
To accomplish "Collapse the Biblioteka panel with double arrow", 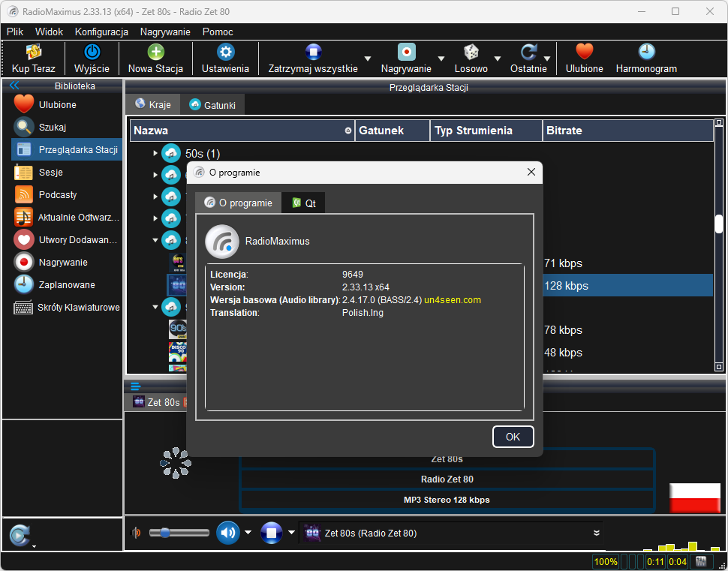I will pos(14,86).
